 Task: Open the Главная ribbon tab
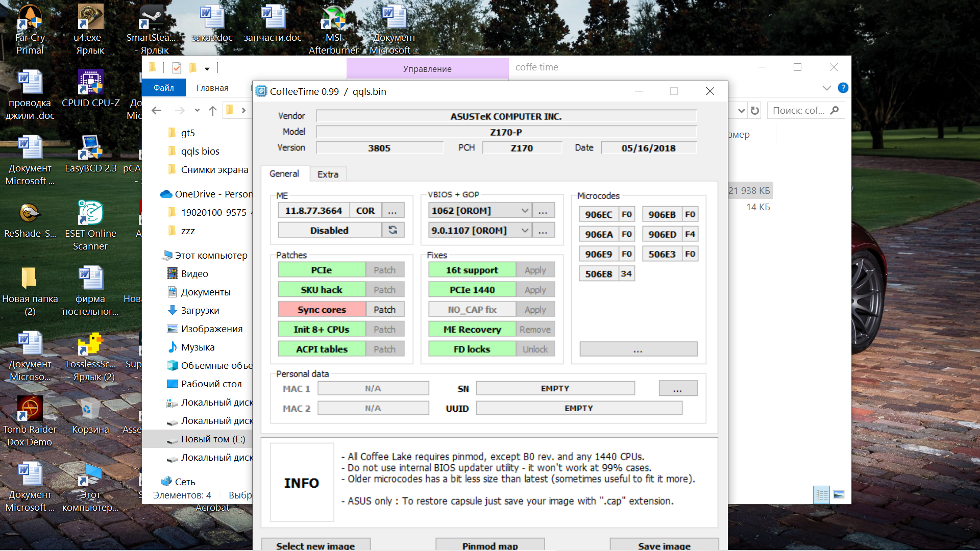coord(212,88)
